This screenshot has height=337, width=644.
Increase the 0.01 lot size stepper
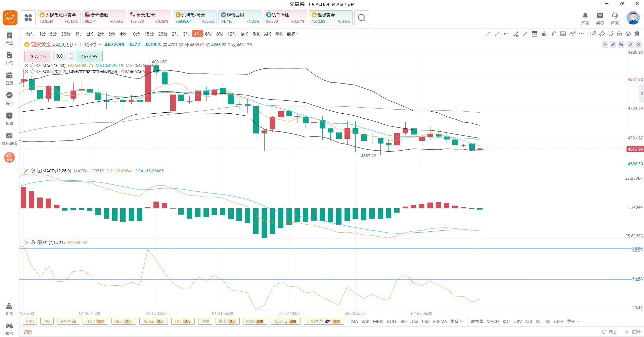(x=71, y=54)
